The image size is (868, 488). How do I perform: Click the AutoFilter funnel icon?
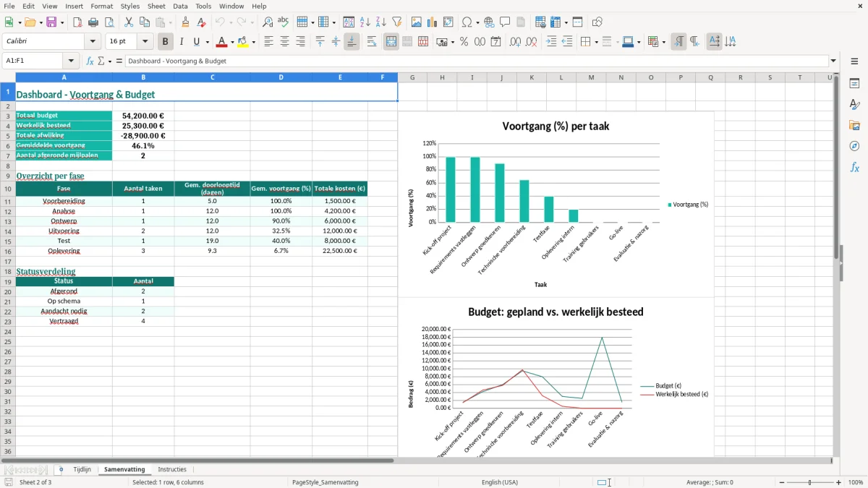click(x=396, y=22)
